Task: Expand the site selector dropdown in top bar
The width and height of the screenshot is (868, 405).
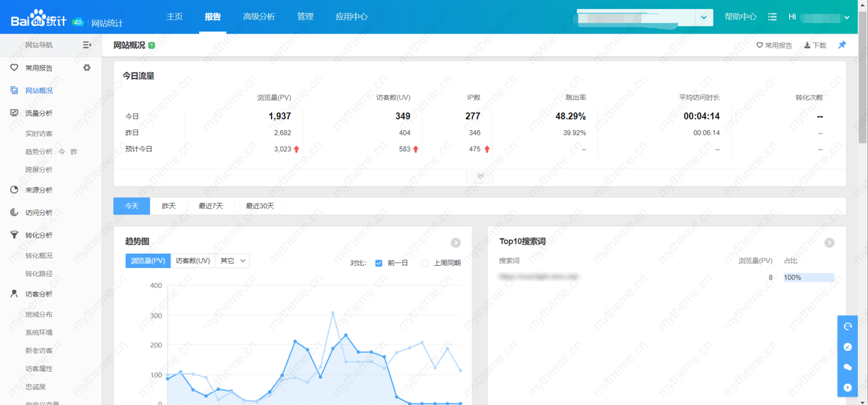Action: pyautogui.click(x=704, y=17)
